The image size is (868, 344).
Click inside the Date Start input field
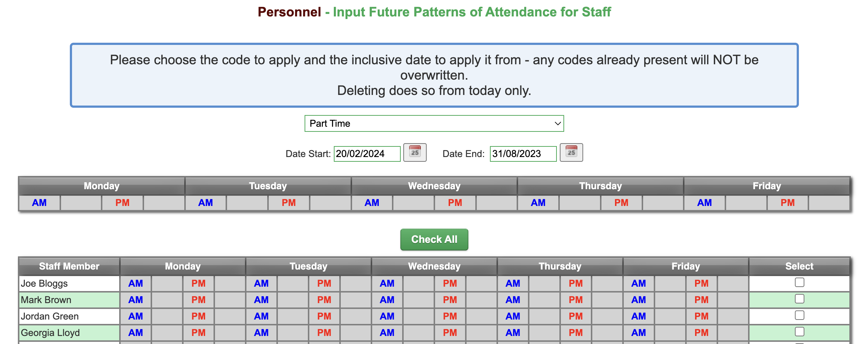367,153
